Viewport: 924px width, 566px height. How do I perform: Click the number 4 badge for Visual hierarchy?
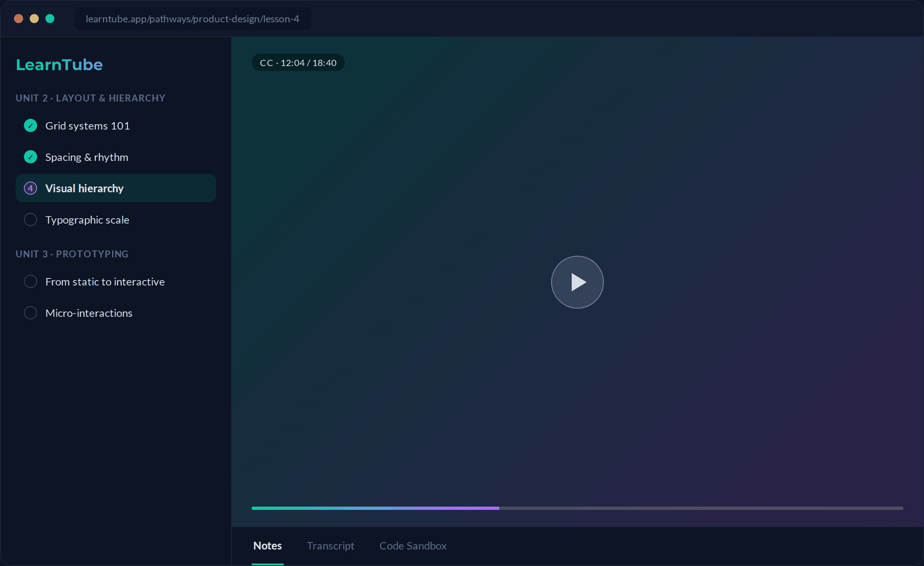(x=31, y=188)
